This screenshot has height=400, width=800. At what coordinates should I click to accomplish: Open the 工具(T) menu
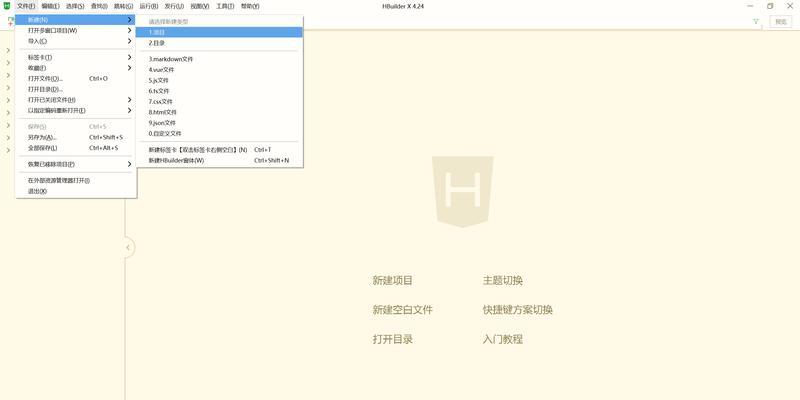(x=225, y=6)
